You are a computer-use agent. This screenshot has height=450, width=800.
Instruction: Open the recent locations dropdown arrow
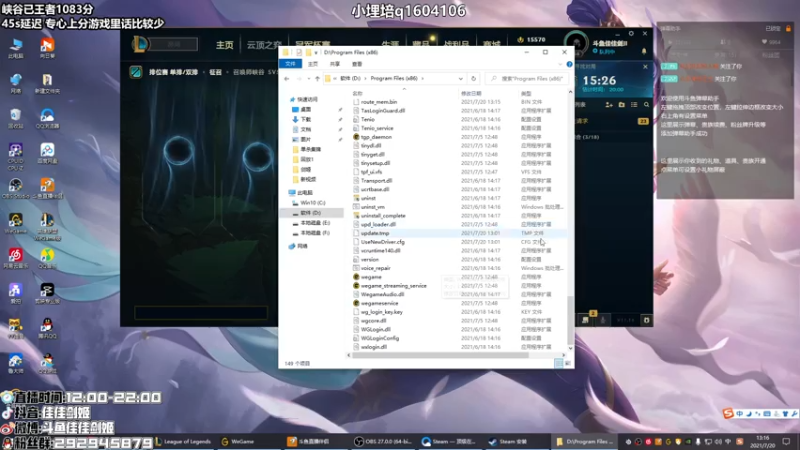click(309, 79)
